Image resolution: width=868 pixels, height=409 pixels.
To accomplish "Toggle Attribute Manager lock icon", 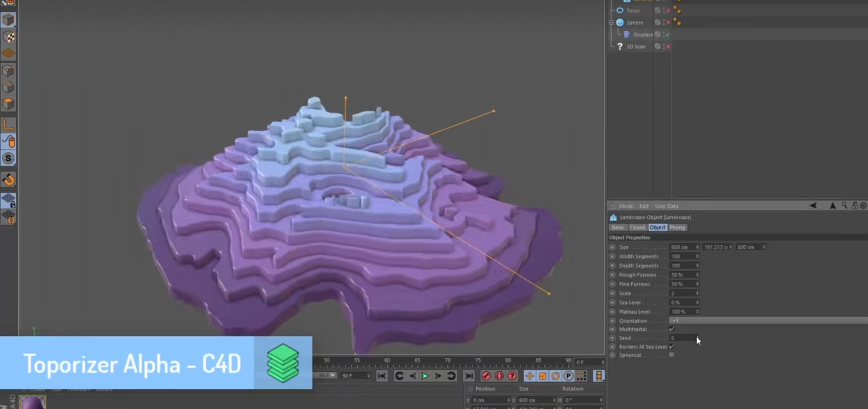I will click(x=855, y=206).
